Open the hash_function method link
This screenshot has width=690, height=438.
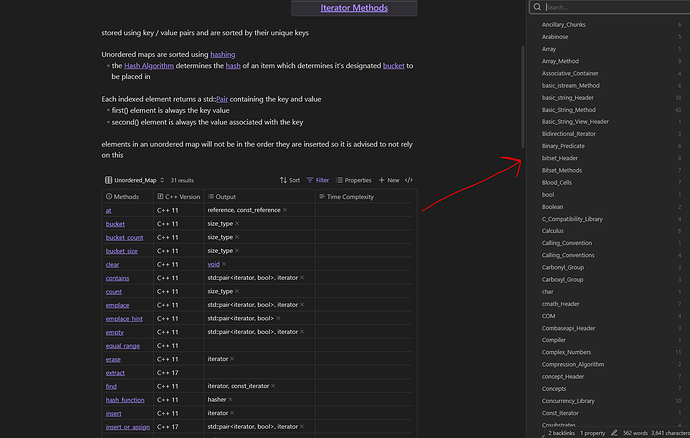click(x=125, y=400)
